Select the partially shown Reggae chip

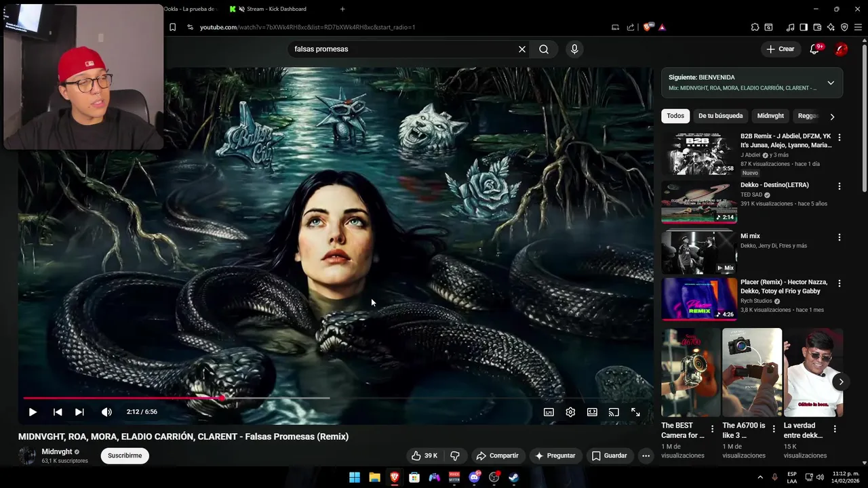pos(808,116)
